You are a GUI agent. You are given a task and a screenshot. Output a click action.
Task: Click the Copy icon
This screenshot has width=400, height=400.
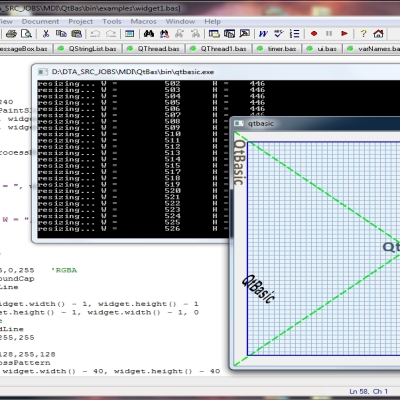(x=61, y=34)
